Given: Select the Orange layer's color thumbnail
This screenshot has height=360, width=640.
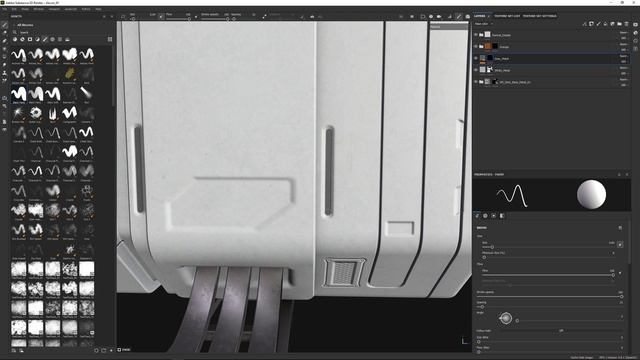Looking at the screenshot, I should pos(488,47).
